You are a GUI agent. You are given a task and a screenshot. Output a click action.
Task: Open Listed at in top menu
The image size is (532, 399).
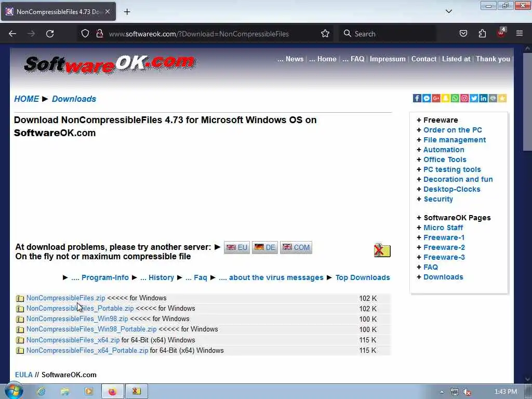pyautogui.click(x=456, y=59)
